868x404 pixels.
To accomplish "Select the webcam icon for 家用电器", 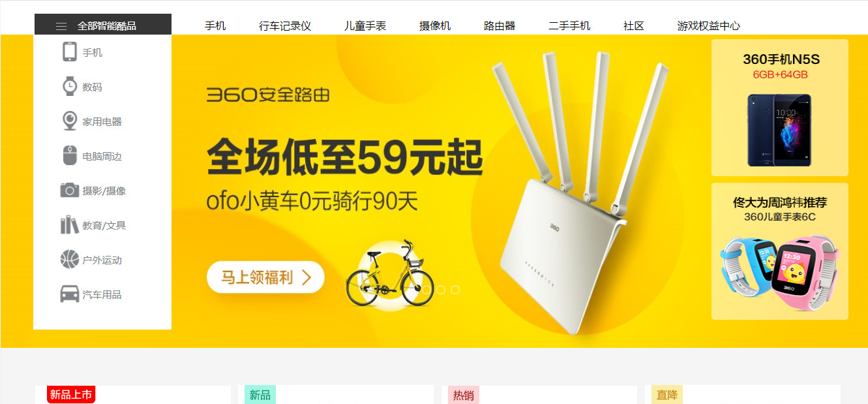I will (x=70, y=121).
